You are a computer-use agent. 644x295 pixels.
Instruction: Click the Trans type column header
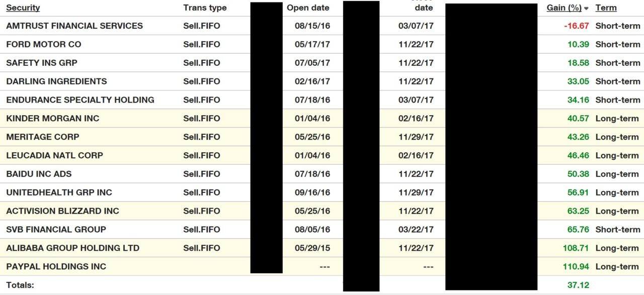205,8
